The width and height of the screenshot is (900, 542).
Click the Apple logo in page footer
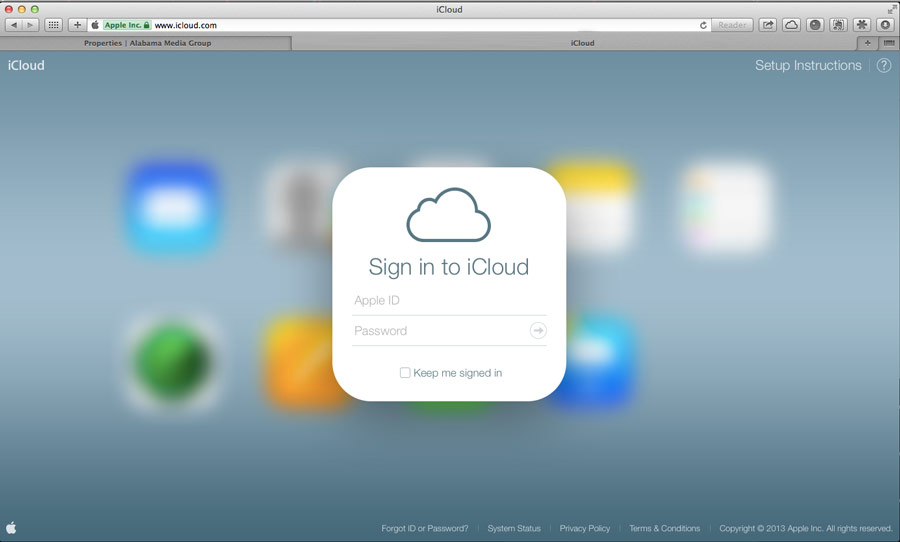[x=11, y=528]
